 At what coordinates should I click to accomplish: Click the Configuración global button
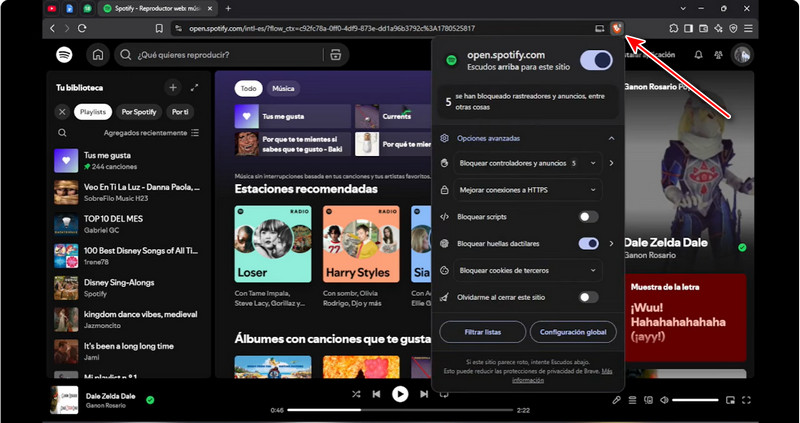573,332
